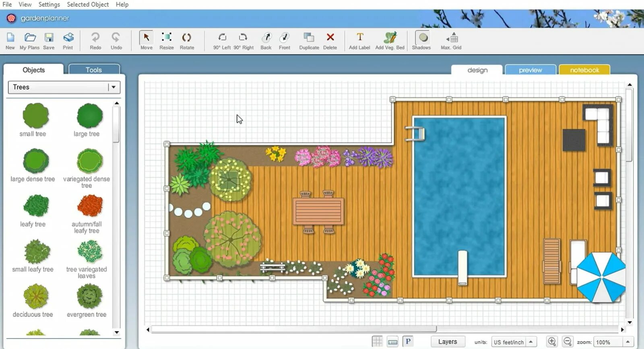Rotate object 90° Left
The width and height of the screenshot is (644, 349).
[x=222, y=37]
